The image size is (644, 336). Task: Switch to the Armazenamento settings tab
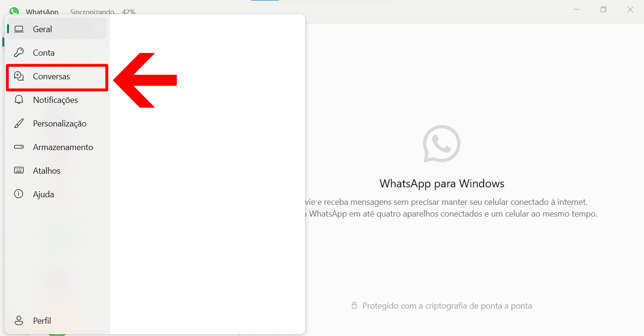tap(57, 147)
